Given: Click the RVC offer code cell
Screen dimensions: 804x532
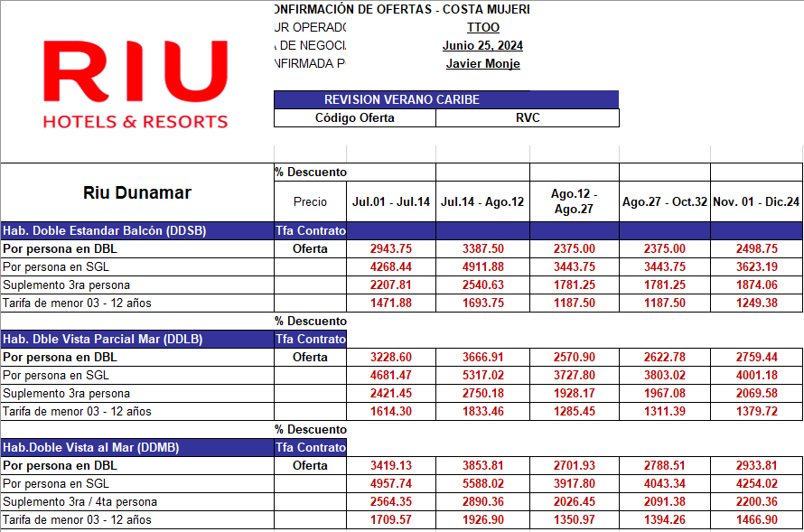Looking at the screenshot, I should pos(528,118).
